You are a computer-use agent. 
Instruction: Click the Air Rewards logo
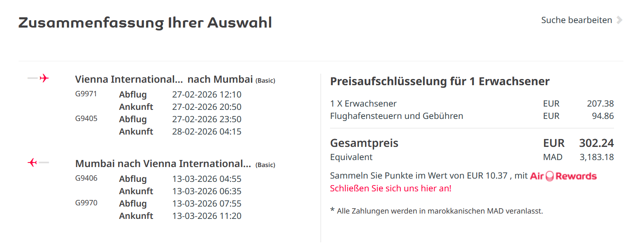coord(563,176)
